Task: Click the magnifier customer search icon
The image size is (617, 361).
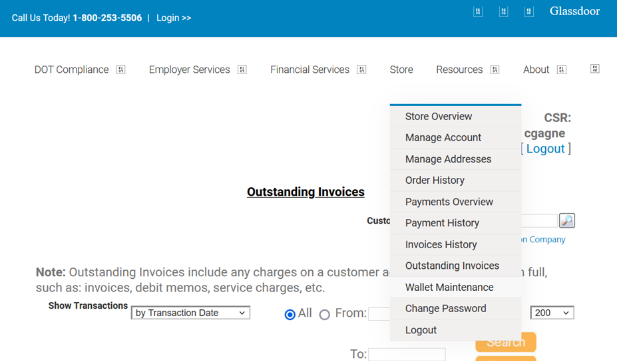Action: [x=567, y=220]
